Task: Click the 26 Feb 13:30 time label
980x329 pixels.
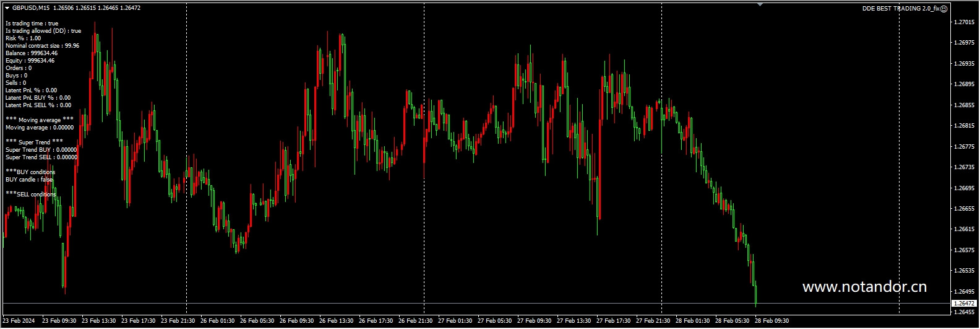Action: click(337, 321)
